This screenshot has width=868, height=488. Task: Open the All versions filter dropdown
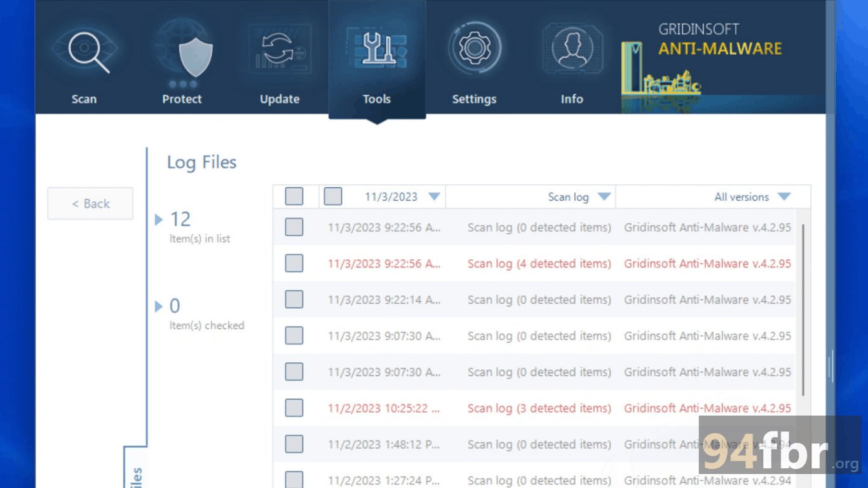(x=784, y=196)
